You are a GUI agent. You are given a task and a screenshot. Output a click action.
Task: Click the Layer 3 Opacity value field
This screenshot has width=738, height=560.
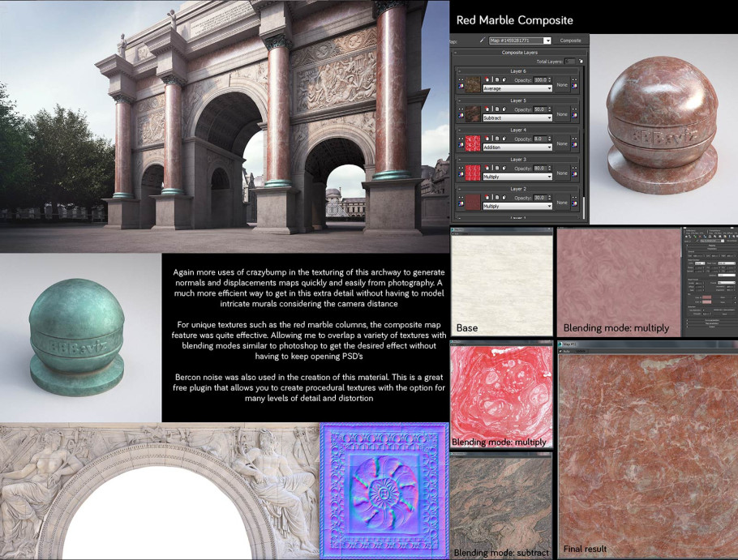[x=540, y=168]
